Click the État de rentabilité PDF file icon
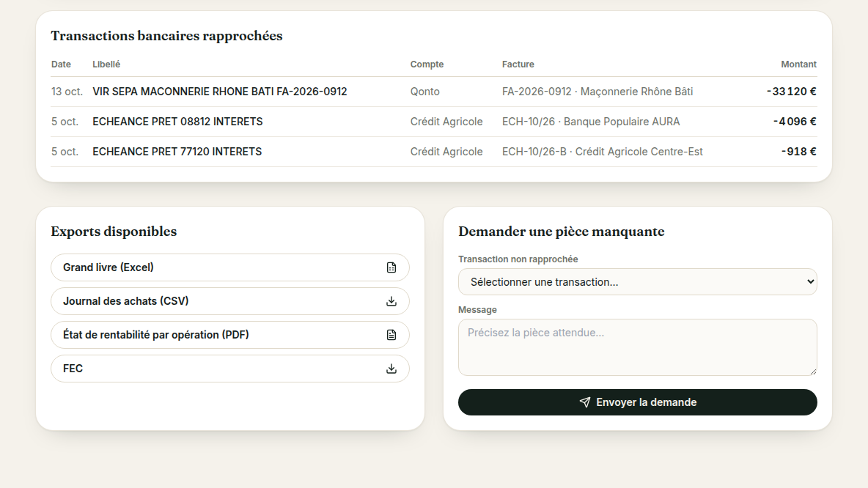The image size is (868, 488). [x=391, y=336]
